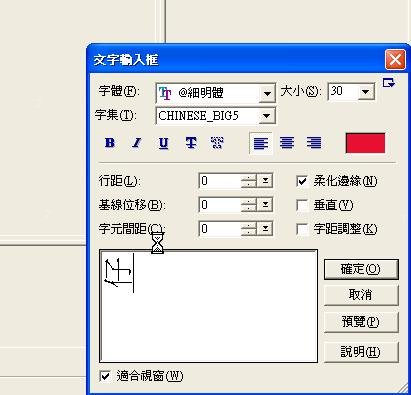Open the 字集 CHINESE_BIG5 dropdown
The width and height of the screenshot is (411, 395).
pos(266,116)
